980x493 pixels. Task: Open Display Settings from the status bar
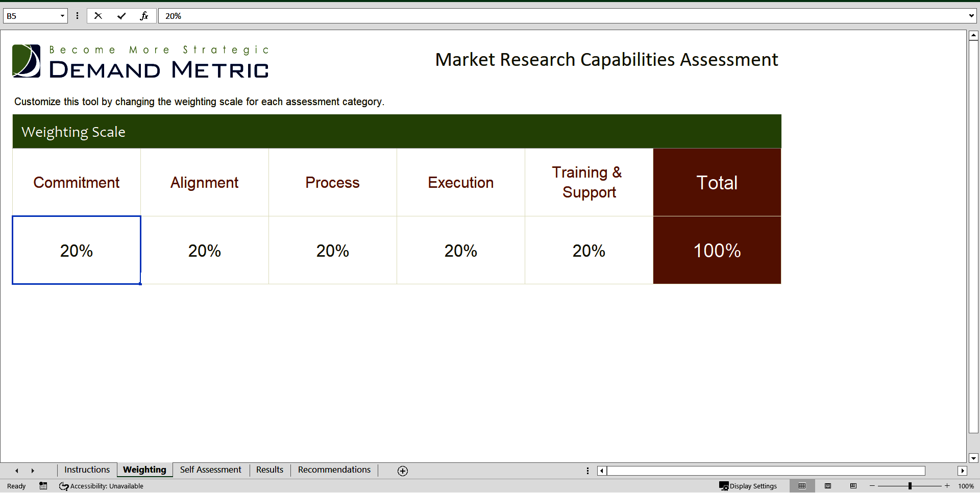coord(749,486)
